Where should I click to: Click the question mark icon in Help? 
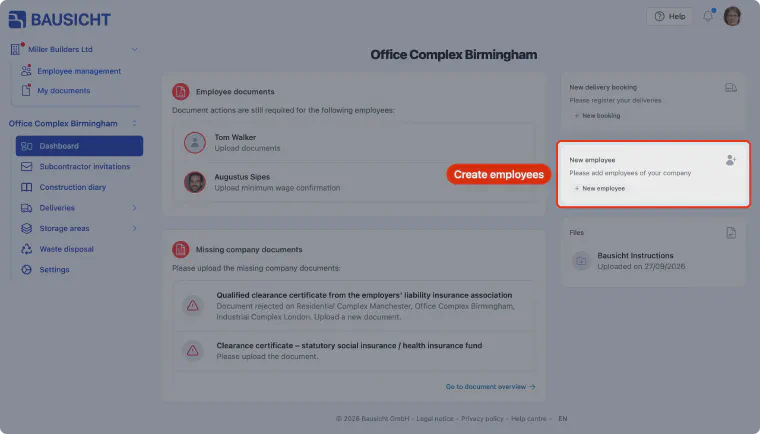click(659, 16)
